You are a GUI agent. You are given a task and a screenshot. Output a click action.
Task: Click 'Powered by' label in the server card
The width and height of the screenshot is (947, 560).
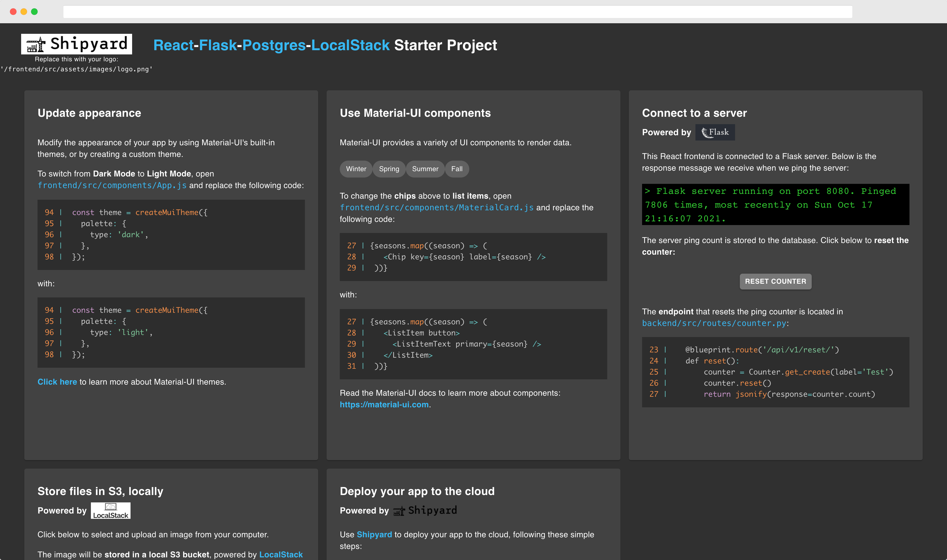(x=667, y=132)
